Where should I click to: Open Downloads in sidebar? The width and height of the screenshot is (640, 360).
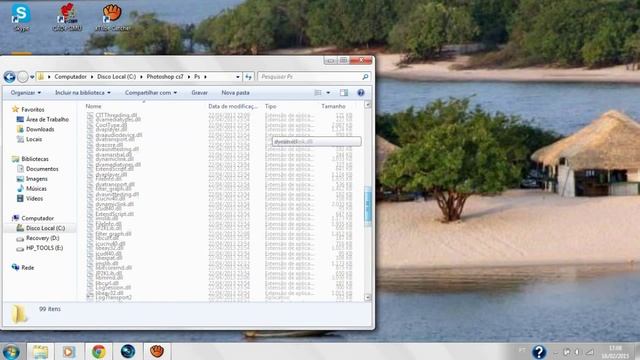[40, 129]
